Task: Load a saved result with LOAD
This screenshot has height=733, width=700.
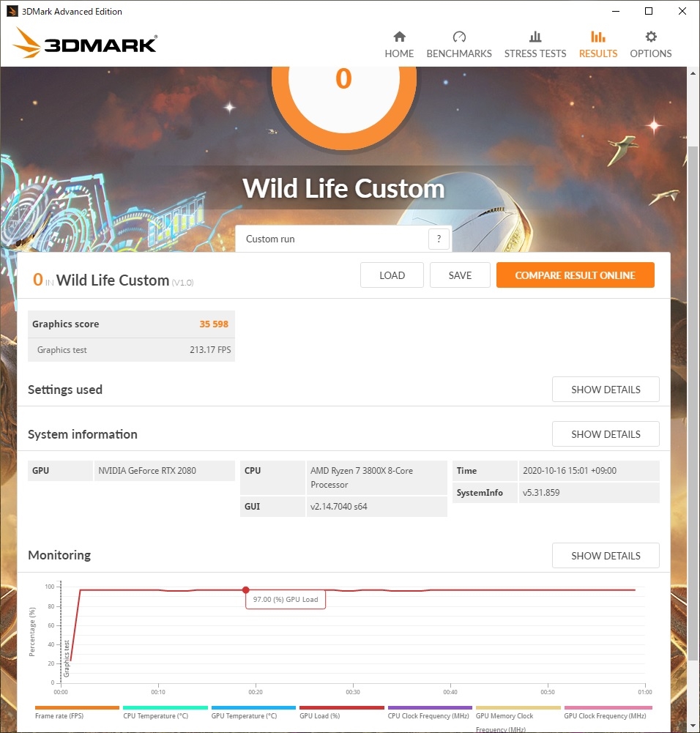Action: [392, 275]
